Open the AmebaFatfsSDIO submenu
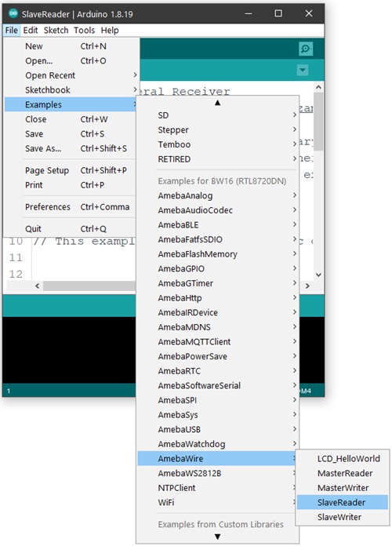Image resolution: width=392 pixels, height=546 pixels. tap(218, 239)
